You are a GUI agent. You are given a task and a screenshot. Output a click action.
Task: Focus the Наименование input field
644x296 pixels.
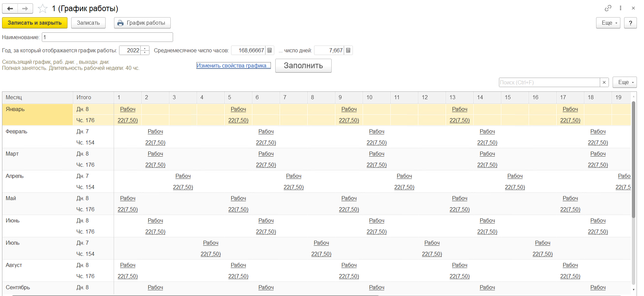pos(107,37)
